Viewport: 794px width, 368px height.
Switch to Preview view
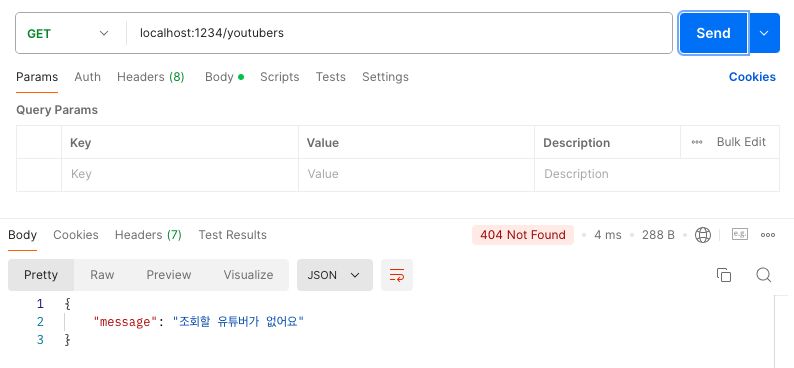(169, 275)
